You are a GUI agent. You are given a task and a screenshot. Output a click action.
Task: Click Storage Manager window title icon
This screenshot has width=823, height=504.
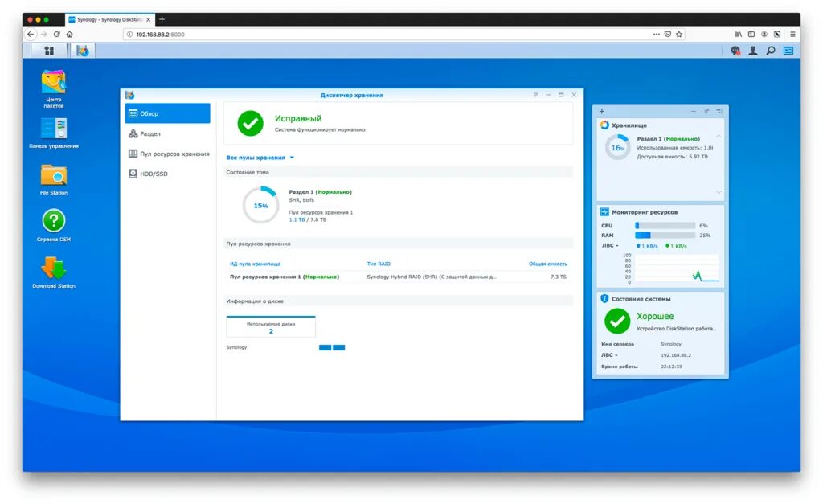click(x=129, y=95)
